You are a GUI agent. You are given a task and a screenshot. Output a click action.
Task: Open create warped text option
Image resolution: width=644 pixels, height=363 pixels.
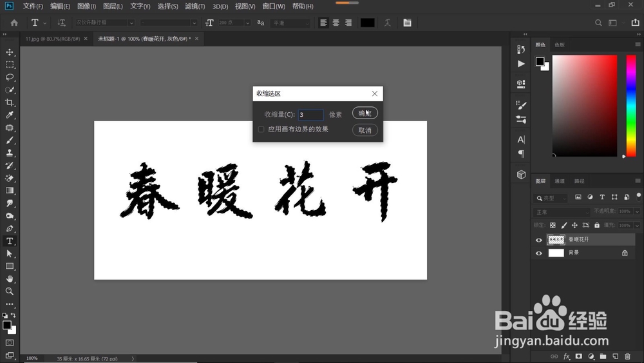click(387, 23)
